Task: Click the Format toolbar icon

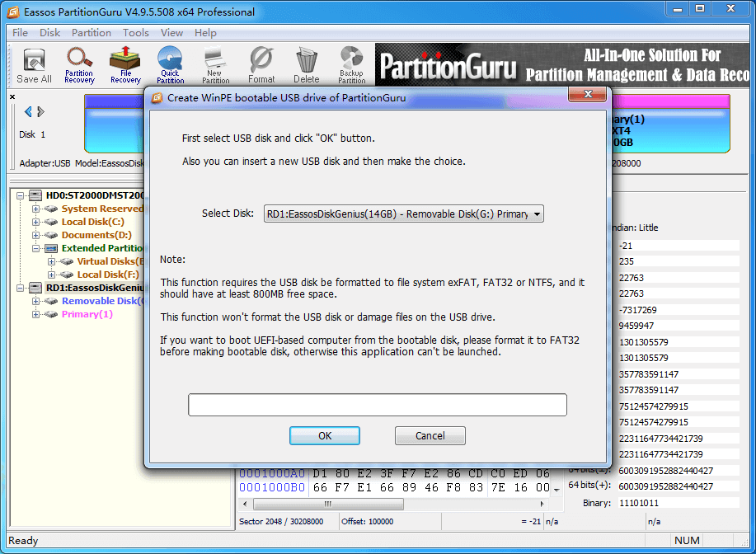Action: pyautogui.click(x=261, y=66)
